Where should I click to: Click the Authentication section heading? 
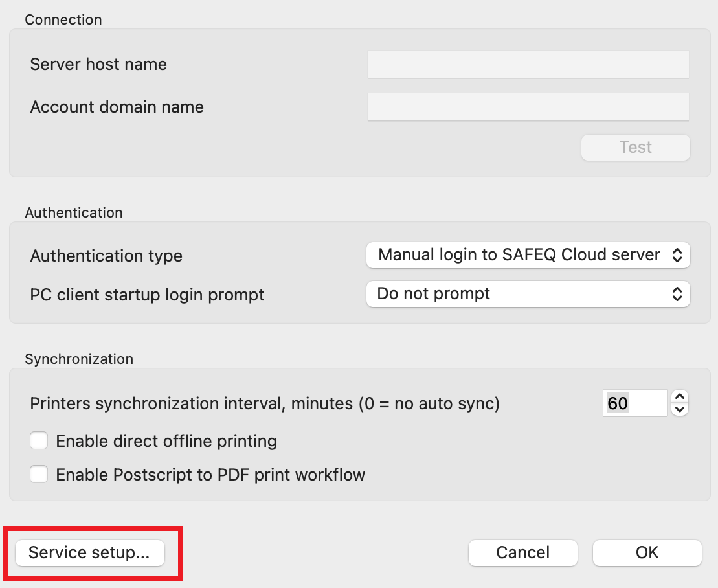pos(73,212)
